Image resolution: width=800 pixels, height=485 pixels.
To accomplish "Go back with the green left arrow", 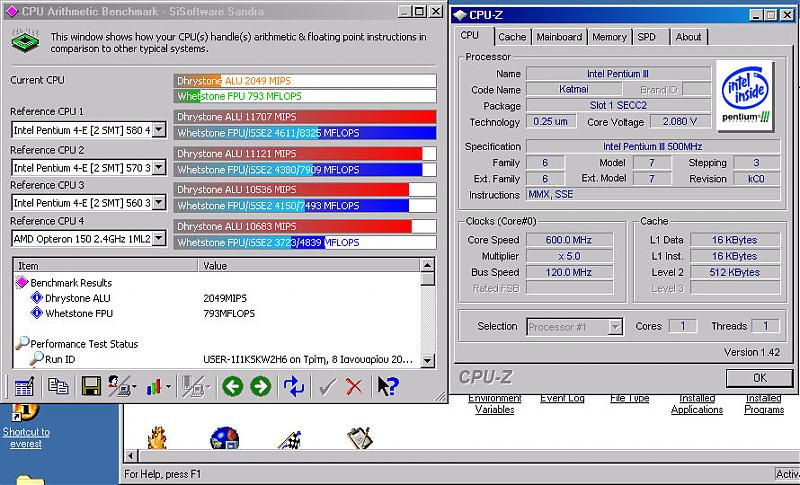I will point(233,386).
